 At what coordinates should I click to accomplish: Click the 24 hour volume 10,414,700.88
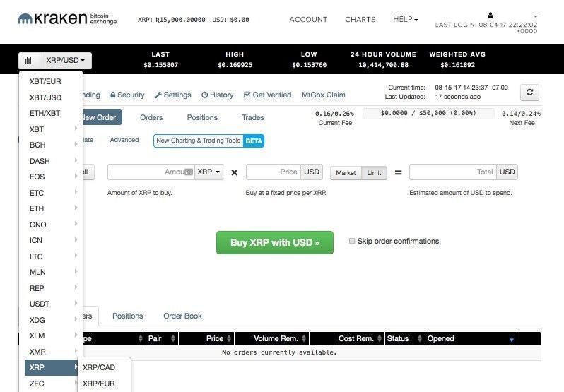point(384,65)
